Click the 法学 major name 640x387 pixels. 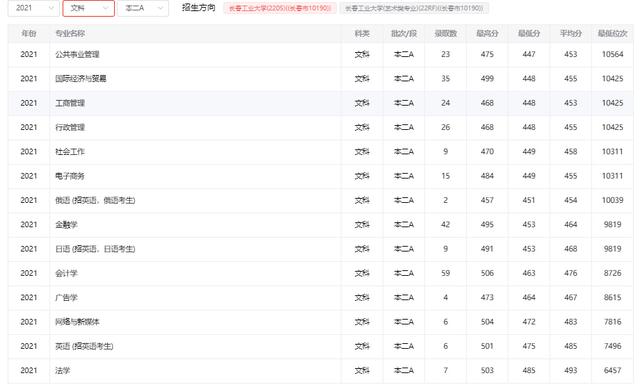(x=62, y=370)
